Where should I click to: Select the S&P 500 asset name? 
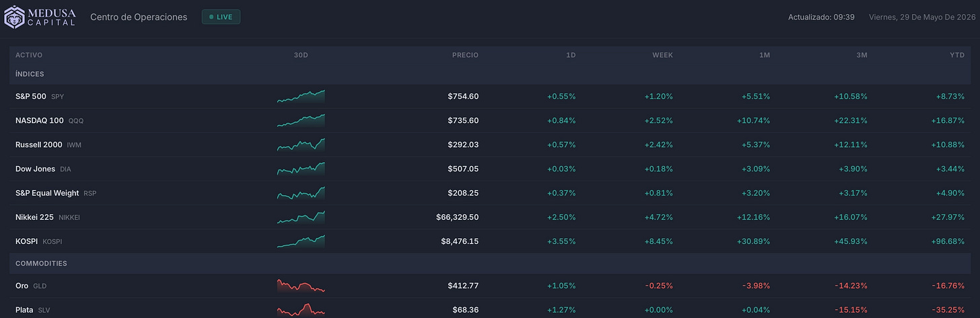31,96
